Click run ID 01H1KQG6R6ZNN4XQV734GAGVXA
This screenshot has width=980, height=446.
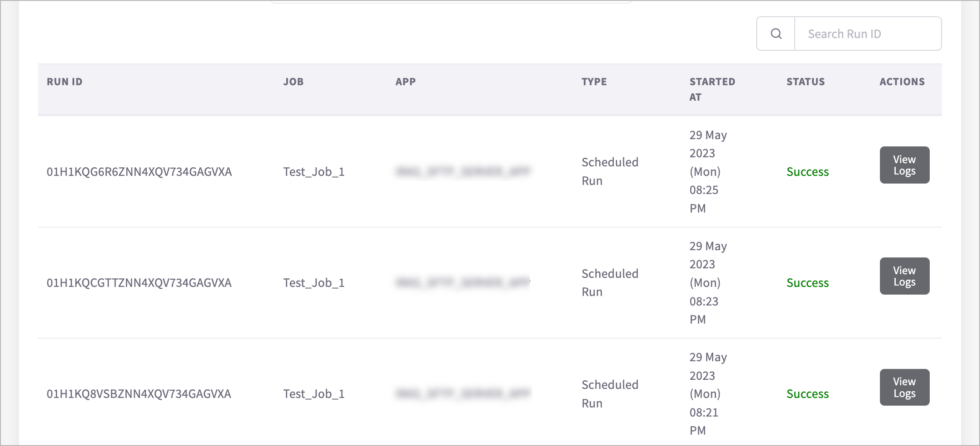coord(139,172)
